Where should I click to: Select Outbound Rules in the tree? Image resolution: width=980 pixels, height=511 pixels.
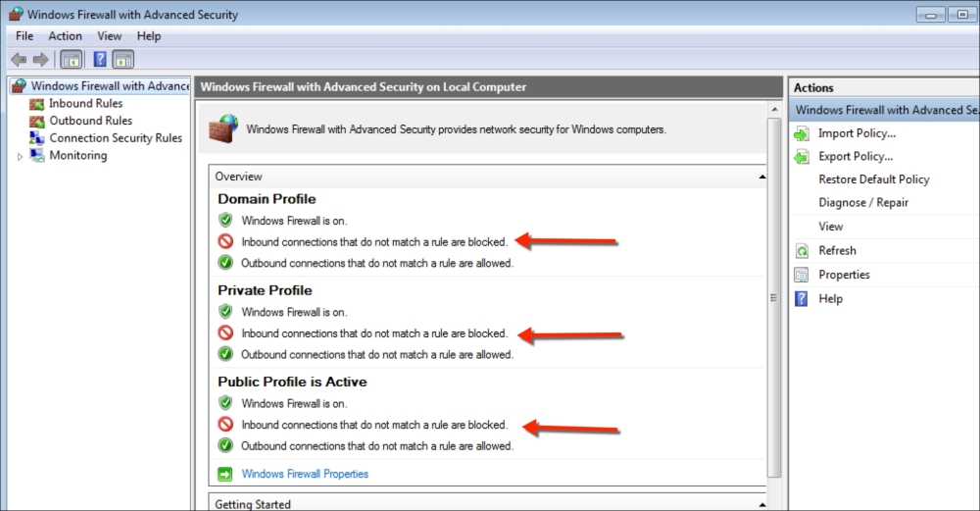[90, 121]
